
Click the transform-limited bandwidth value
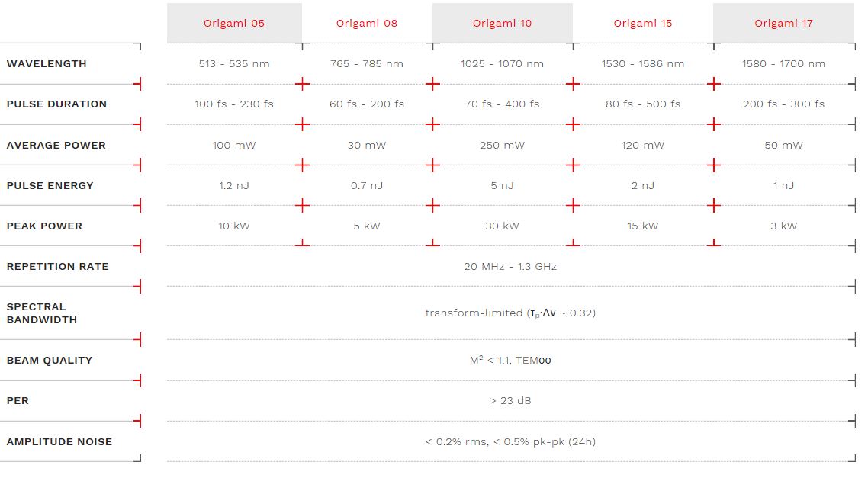(510, 313)
